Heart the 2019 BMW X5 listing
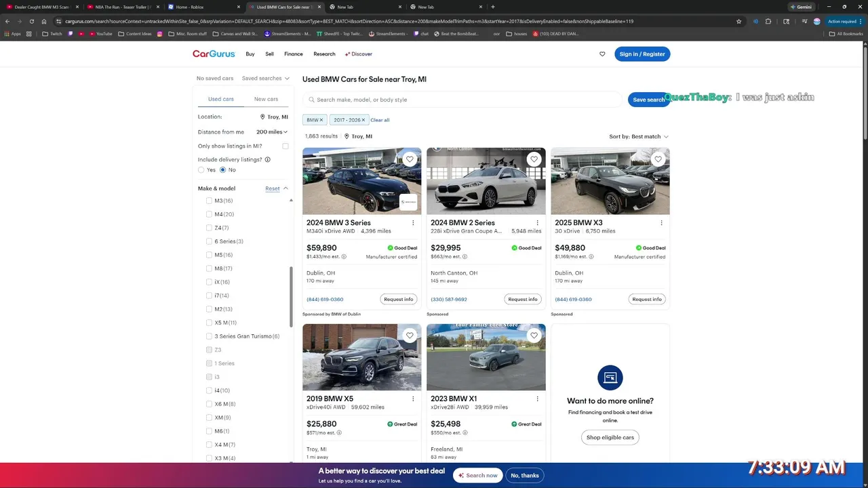 (410, 335)
